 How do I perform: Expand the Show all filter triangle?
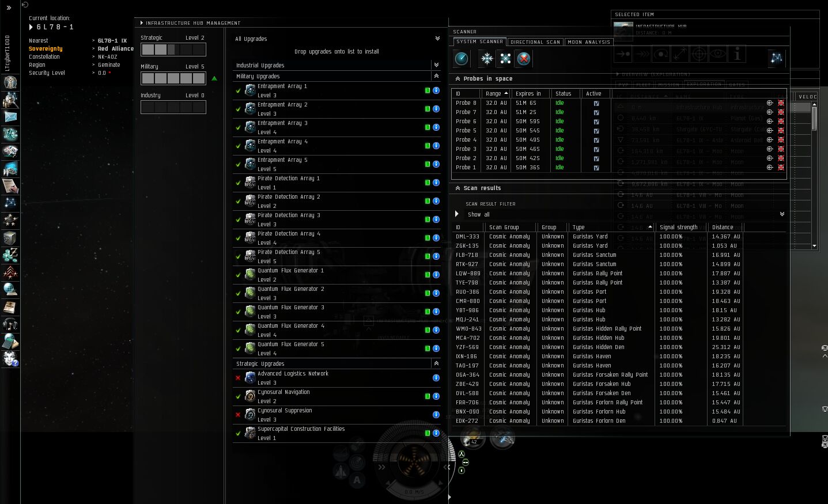[x=457, y=214]
